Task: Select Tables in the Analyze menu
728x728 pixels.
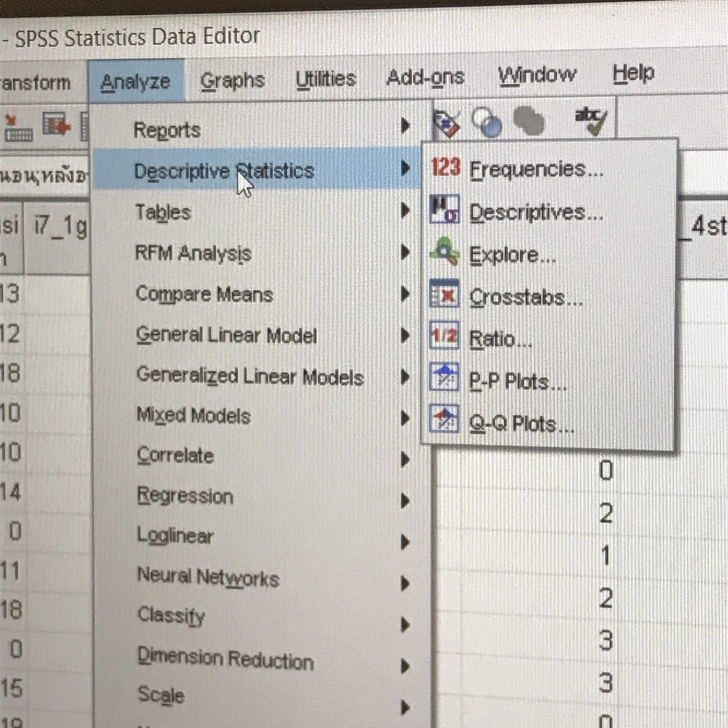Action: click(x=163, y=212)
